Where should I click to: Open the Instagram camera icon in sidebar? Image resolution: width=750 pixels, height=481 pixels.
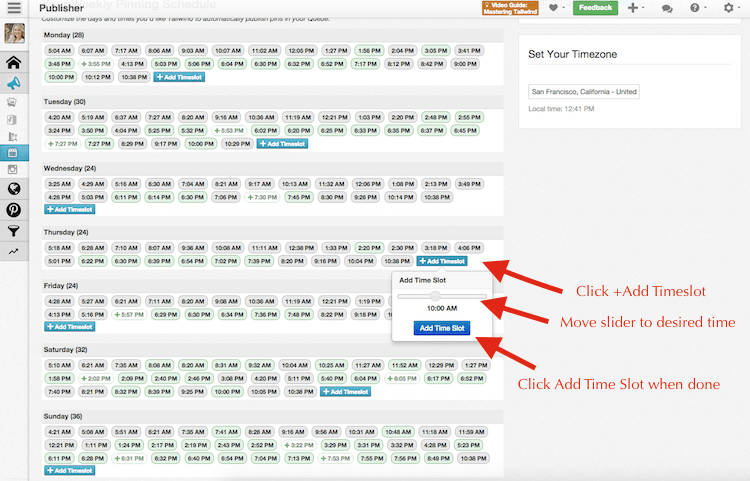pos(12,170)
